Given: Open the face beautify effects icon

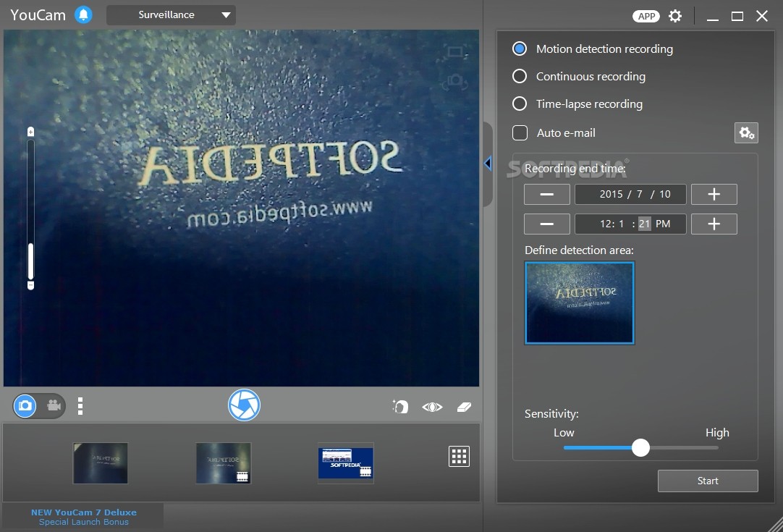Looking at the screenshot, I should click(x=400, y=407).
